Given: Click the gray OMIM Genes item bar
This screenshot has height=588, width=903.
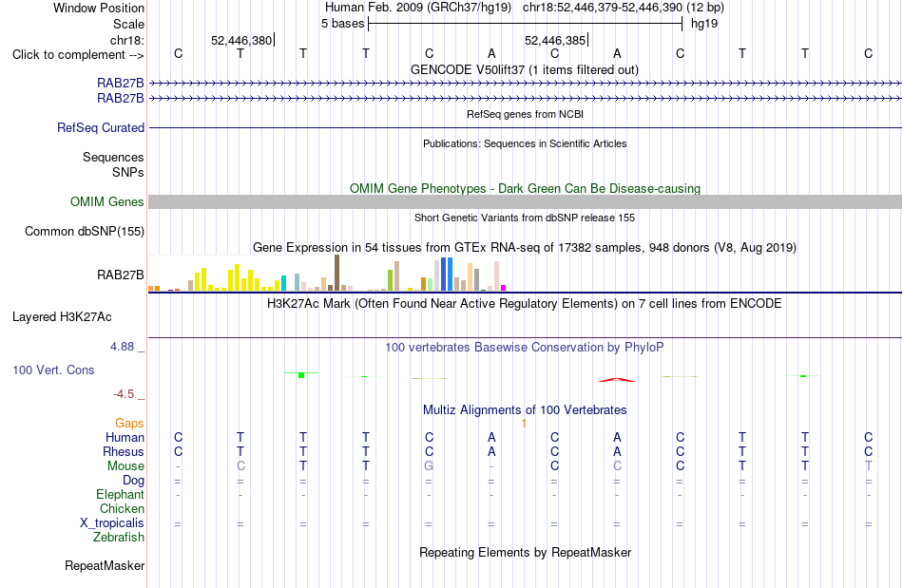Looking at the screenshot, I should [x=525, y=202].
